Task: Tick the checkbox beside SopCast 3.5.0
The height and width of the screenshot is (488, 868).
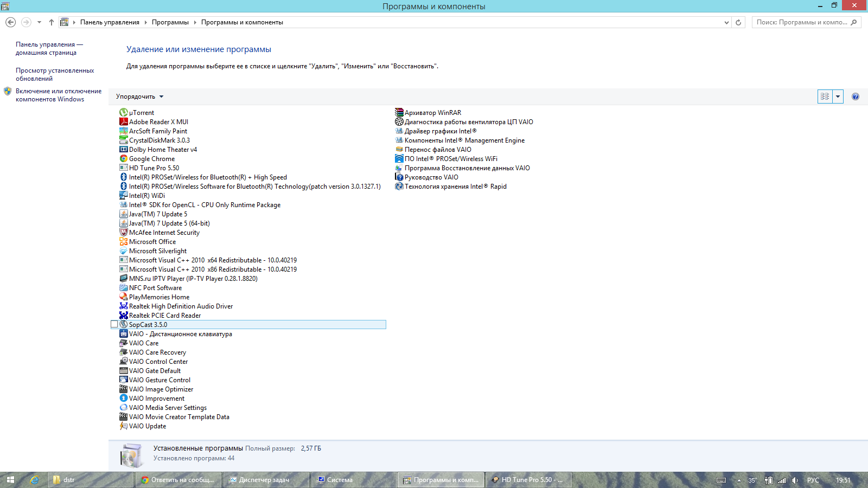Action: pyautogui.click(x=114, y=324)
